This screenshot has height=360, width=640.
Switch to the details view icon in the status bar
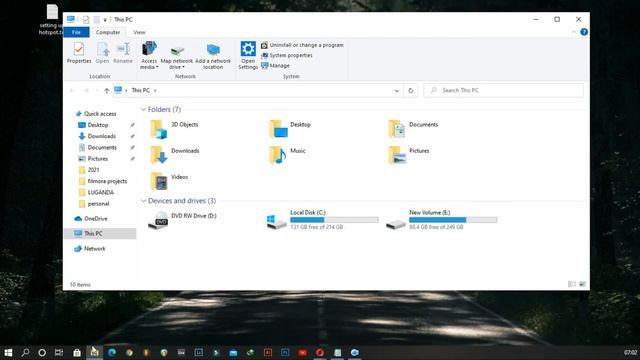[x=571, y=284]
